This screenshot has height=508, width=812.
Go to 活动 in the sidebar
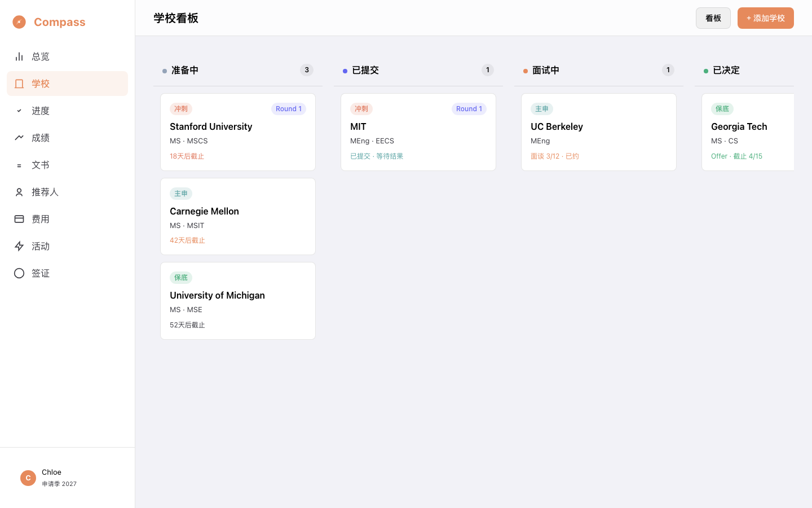(x=67, y=246)
